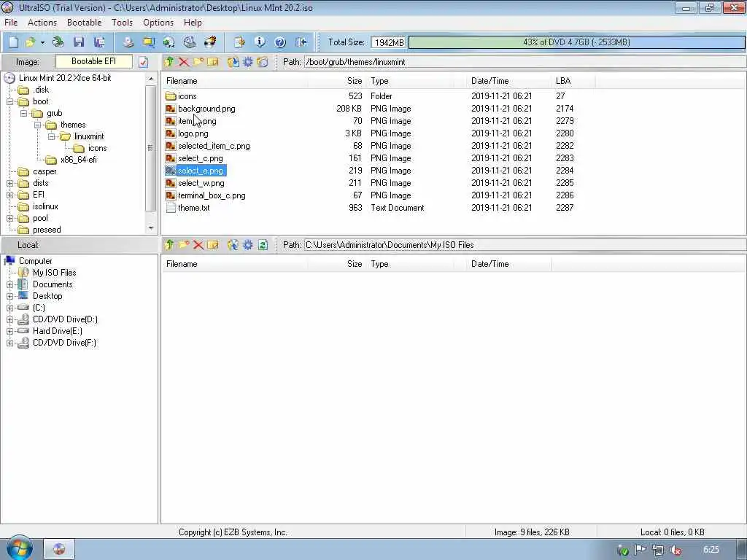Screen dimensions: 747x560
Task: Expand the dists folder
Action: (x=10, y=183)
